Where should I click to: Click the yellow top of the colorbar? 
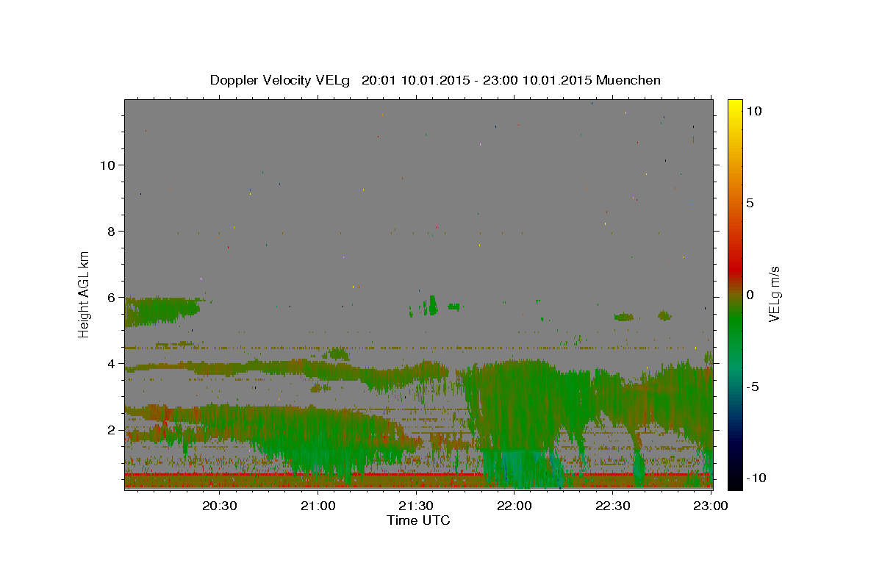tap(735, 105)
